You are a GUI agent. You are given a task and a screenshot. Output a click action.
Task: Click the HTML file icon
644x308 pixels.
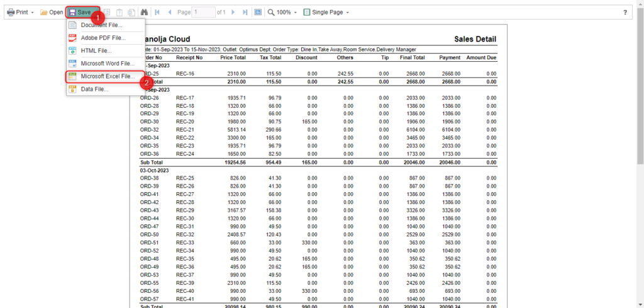(x=73, y=50)
